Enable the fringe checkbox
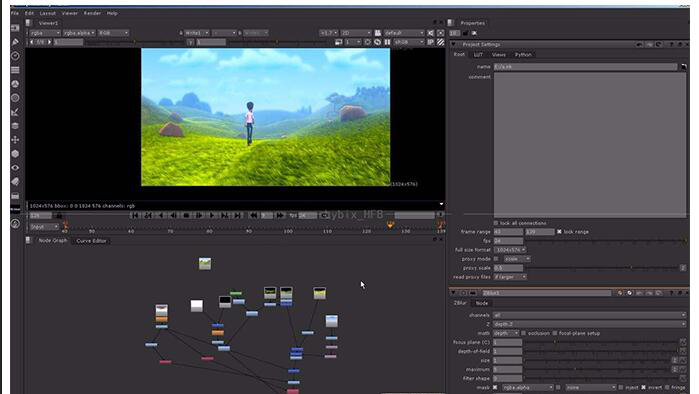699x394 pixels. pos(667,387)
